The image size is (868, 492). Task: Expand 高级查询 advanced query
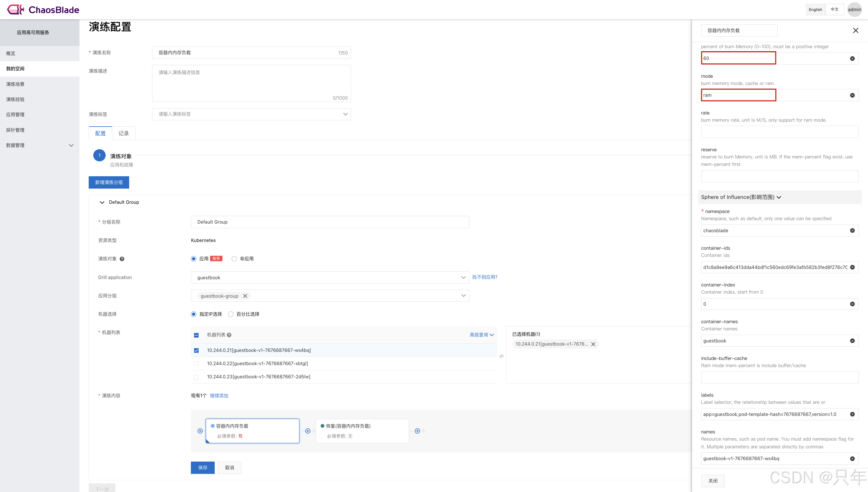[x=481, y=335]
